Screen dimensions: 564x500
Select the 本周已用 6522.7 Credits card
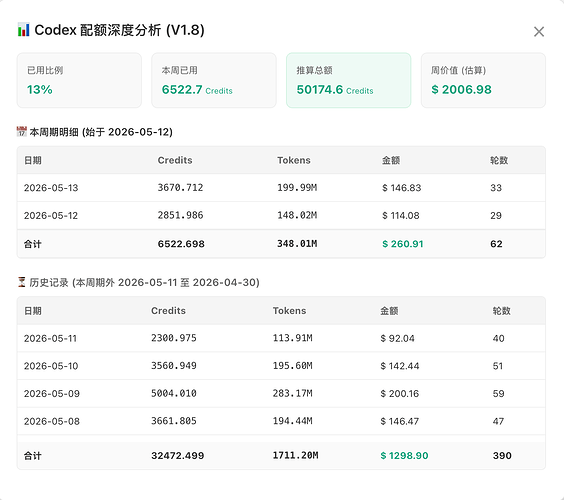pos(214,80)
